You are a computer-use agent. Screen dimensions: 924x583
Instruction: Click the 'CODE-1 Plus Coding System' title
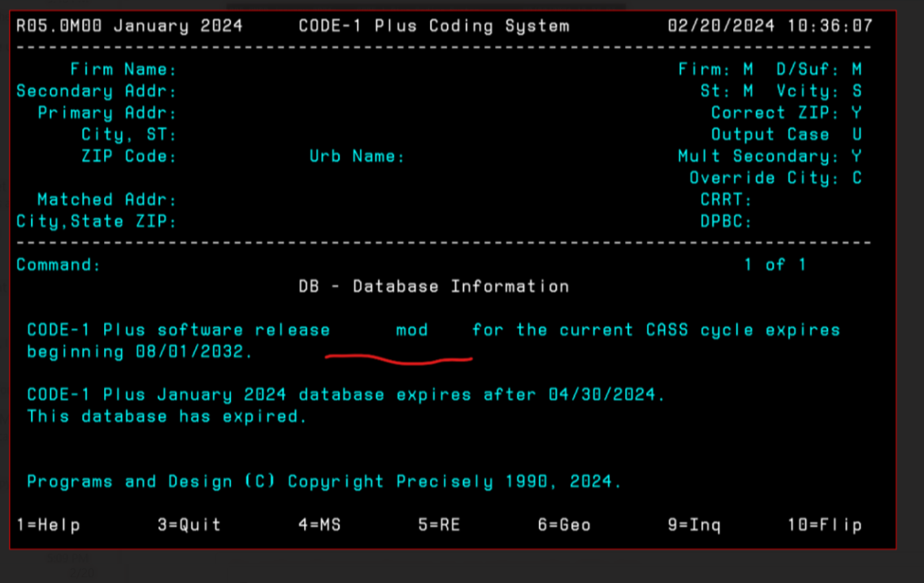[434, 26]
